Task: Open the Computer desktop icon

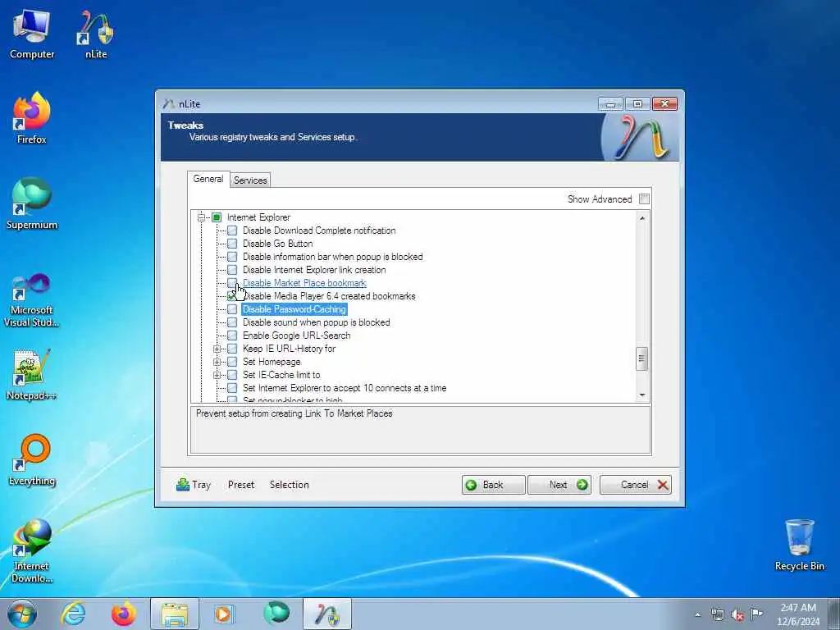Action: tap(32, 34)
